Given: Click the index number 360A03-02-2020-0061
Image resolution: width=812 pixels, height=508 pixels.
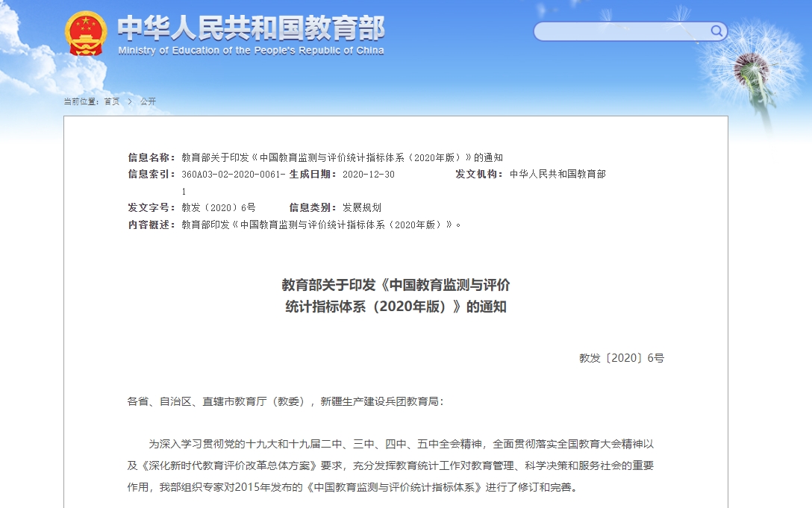Looking at the screenshot, I should pos(233,174).
